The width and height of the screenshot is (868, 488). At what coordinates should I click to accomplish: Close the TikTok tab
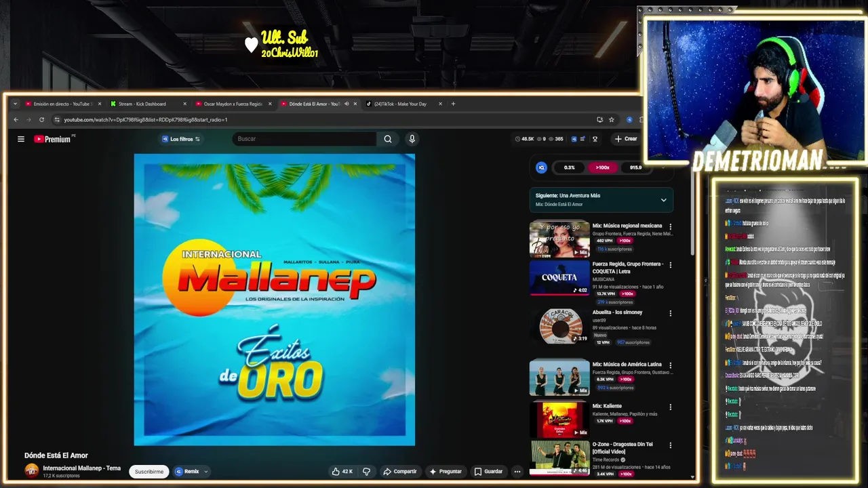[440, 104]
